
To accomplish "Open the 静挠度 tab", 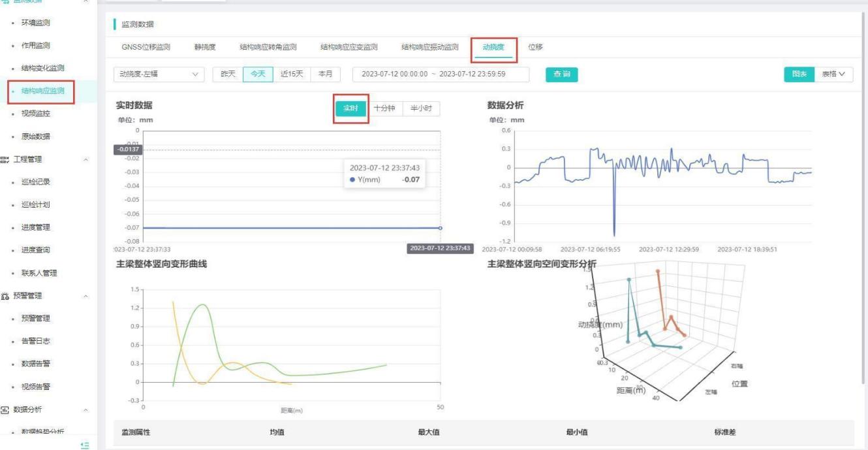I will point(205,47).
